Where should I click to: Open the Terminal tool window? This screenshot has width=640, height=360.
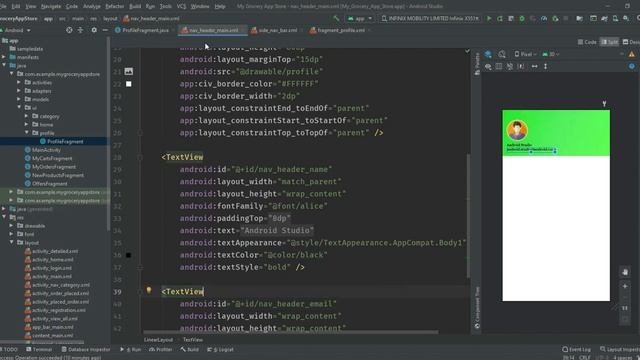(39, 349)
